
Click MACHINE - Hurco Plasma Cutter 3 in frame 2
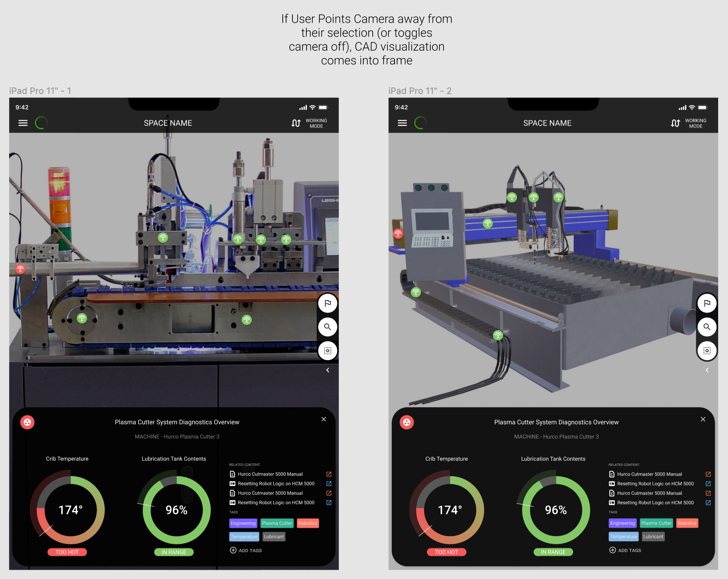[556, 437]
